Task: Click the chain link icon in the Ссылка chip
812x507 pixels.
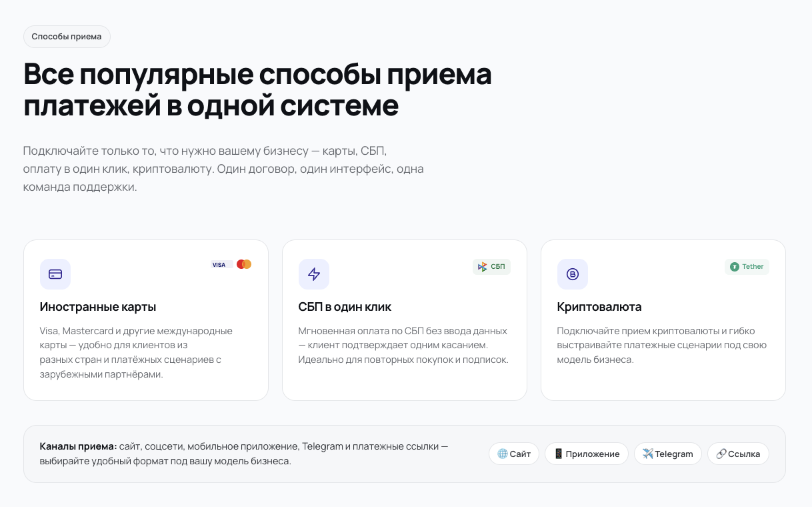Action: 721,454
